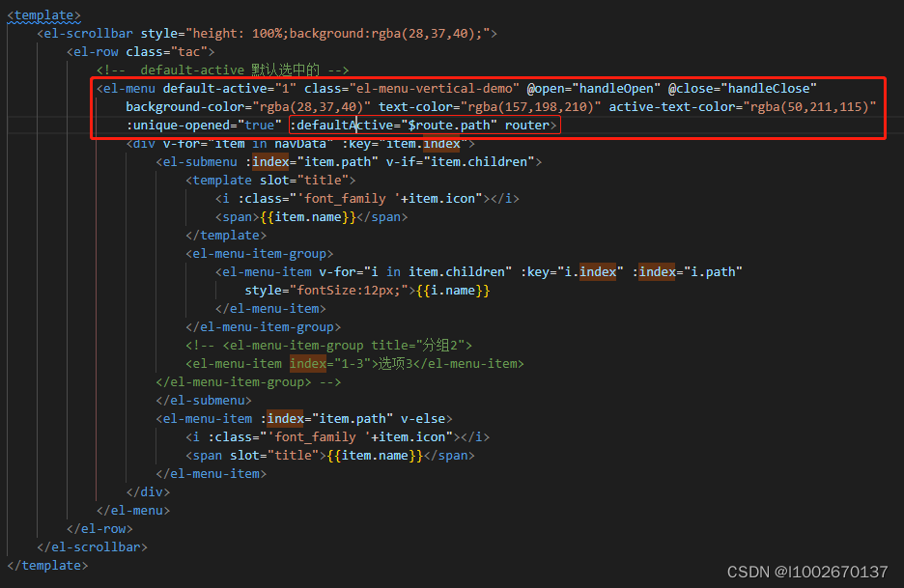Screen dimensions: 904x588
Task: Click the opening template tag at the top
Action: click(42, 14)
